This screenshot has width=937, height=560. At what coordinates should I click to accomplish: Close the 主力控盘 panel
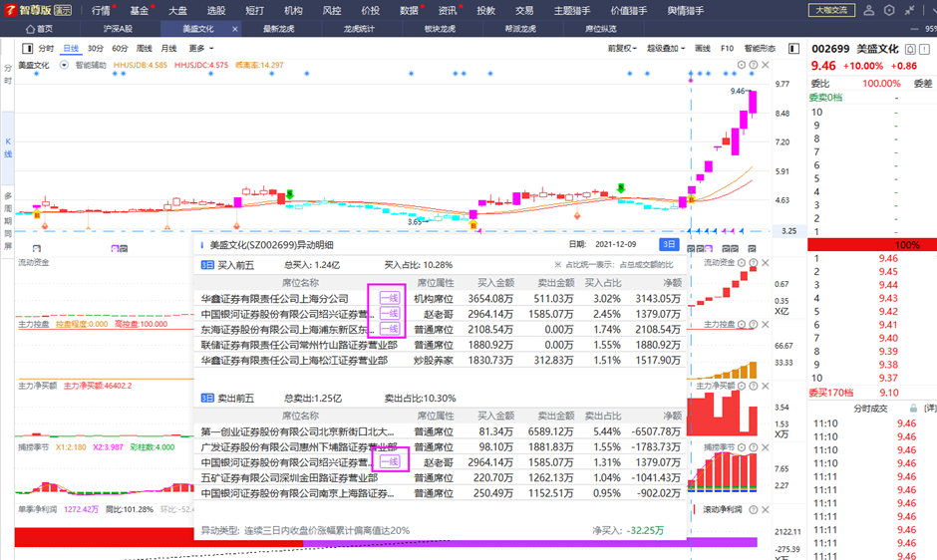pos(766,324)
